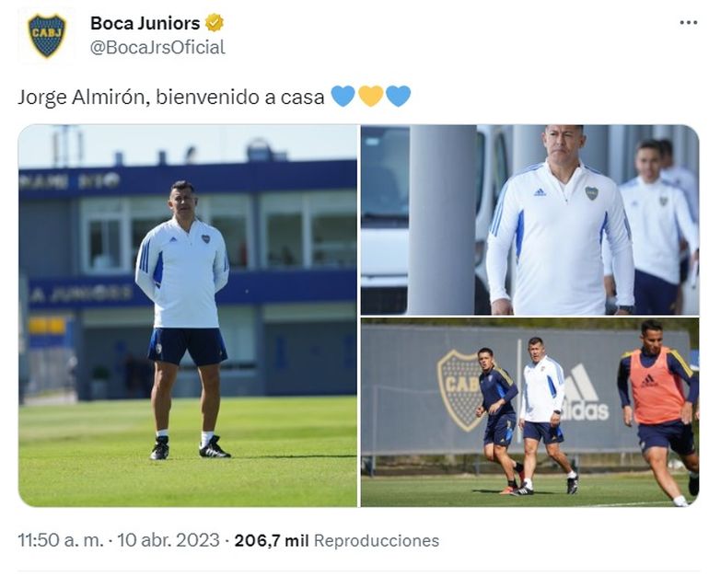Viewport: 709px width, 588px height.
Task: Open the top-right photo of coach walking
Action: (x=529, y=220)
